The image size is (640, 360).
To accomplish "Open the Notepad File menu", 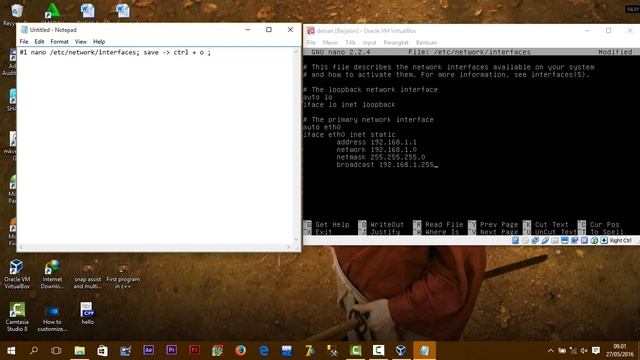I will click(24, 42).
